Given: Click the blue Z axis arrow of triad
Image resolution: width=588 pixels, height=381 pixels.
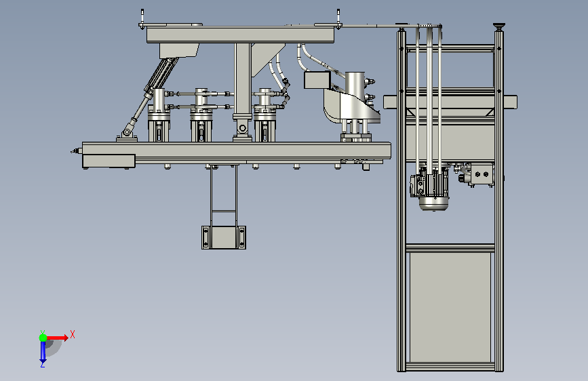Looking at the screenshot, I should coord(43,352).
